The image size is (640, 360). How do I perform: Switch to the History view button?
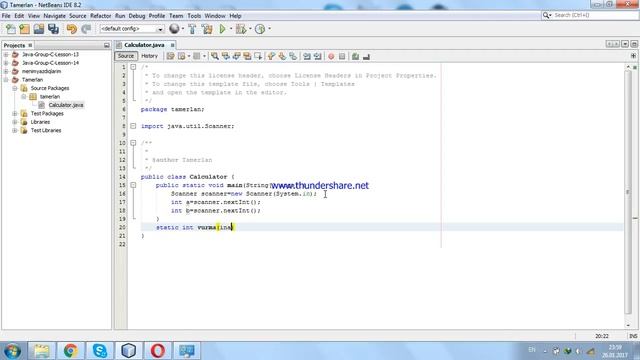[149, 56]
